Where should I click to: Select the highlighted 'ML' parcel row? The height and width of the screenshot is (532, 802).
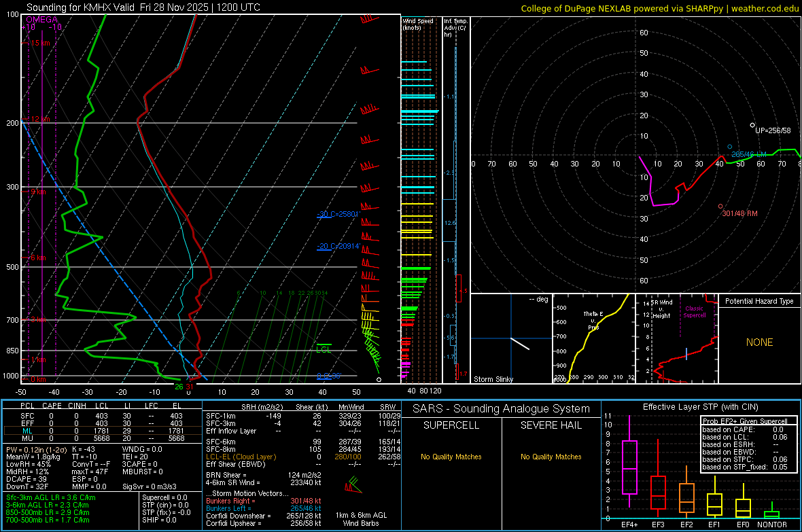point(101,431)
